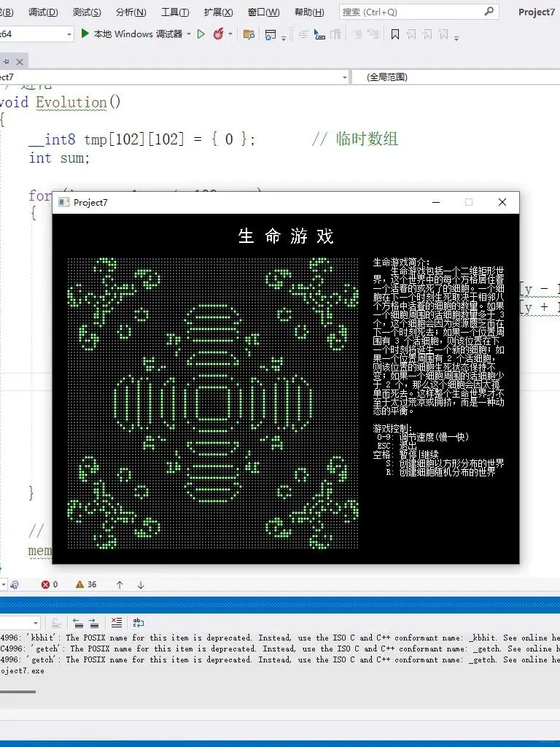Screen dimensions: 560x747
Task: Click the outlined start-without-debugging play icon
Action: (x=201, y=34)
